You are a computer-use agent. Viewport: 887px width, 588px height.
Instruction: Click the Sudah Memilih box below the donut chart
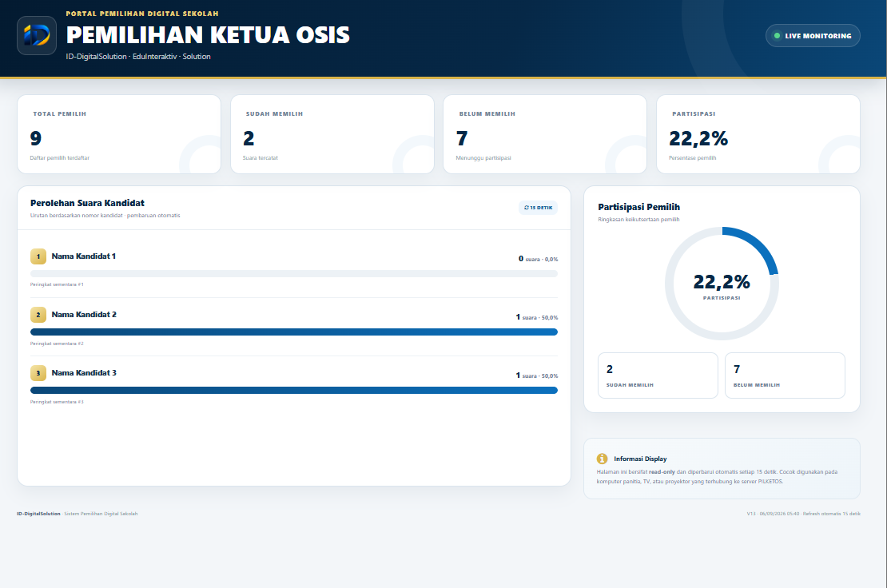658,375
